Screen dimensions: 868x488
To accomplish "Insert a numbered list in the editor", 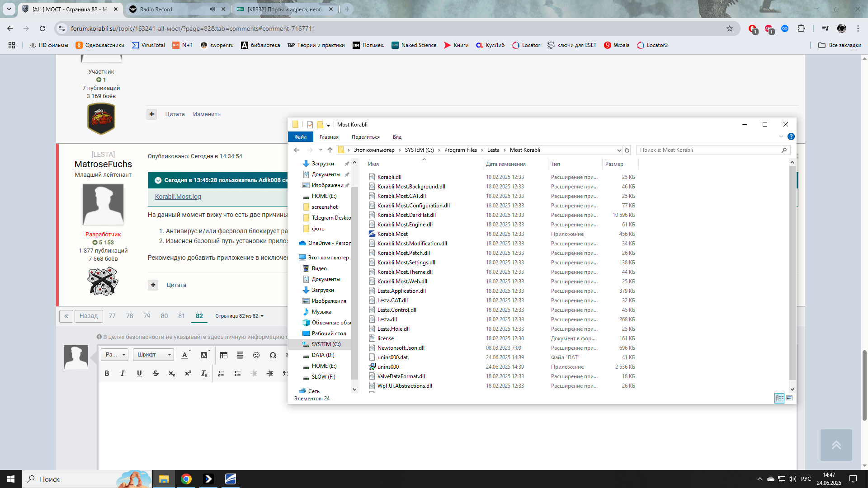I will 221,373.
